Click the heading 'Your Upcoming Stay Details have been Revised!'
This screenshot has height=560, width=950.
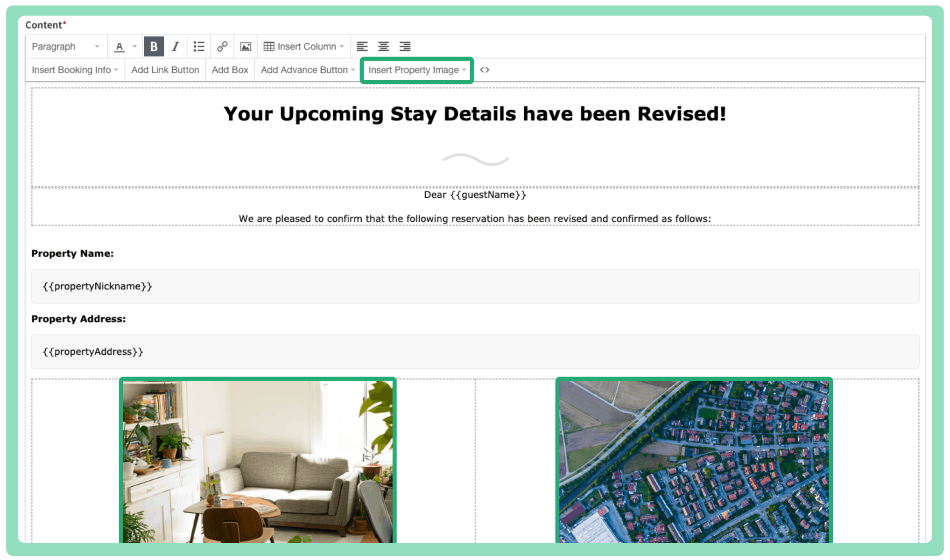(x=475, y=114)
